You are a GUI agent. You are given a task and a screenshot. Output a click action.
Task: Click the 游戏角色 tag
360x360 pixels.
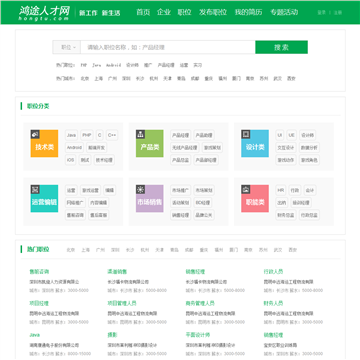click(x=309, y=160)
